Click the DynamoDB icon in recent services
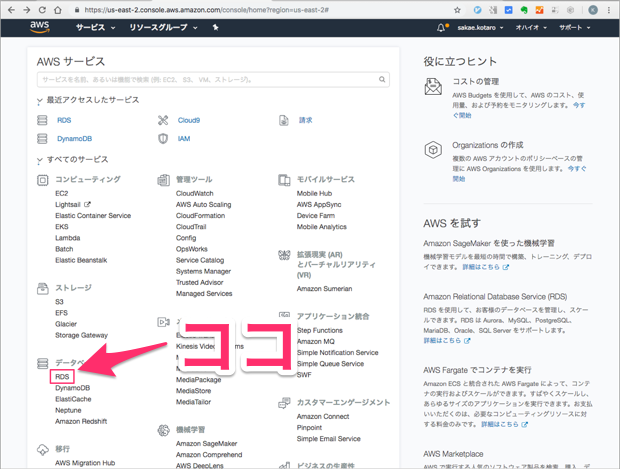This screenshot has width=620, height=469. click(x=42, y=138)
